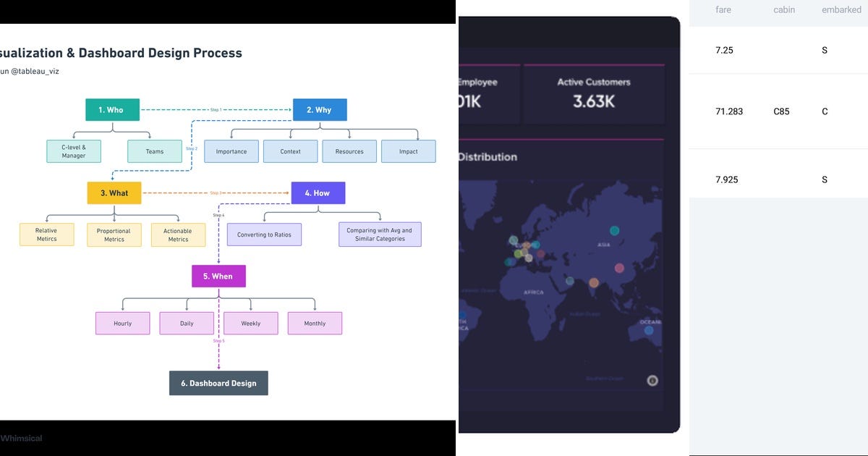Click the Whimsical watermark logo

point(22,438)
